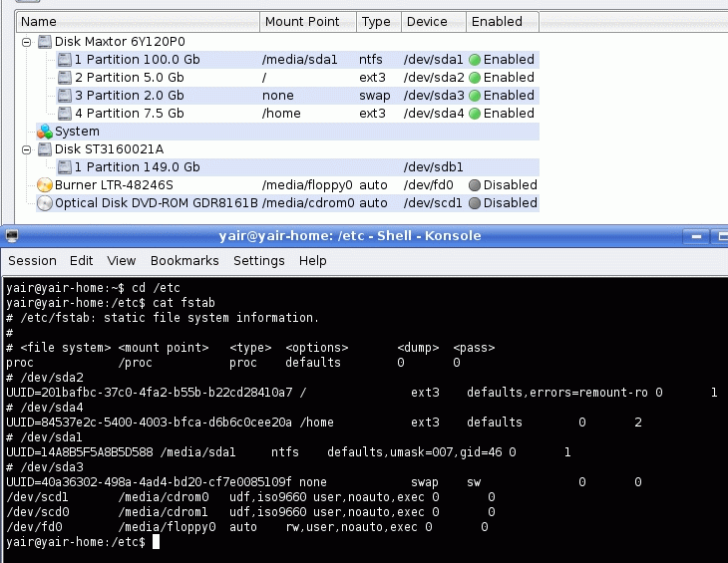This screenshot has width=728, height=563.
Task: Click the 1 Partition 100.0 Gb icon
Action: pos(65,60)
